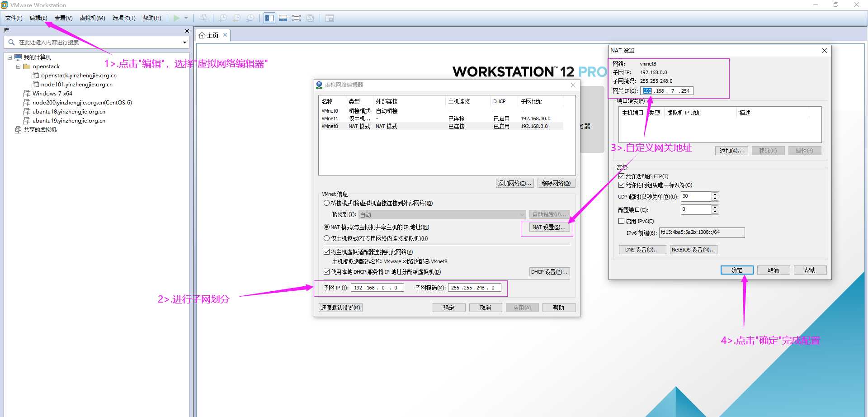Select 桥接模式 radio button
This screenshot has height=417, width=868.
coord(326,203)
